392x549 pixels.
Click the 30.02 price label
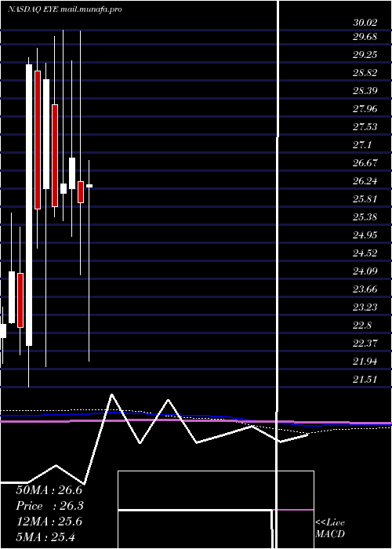coord(365,23)
